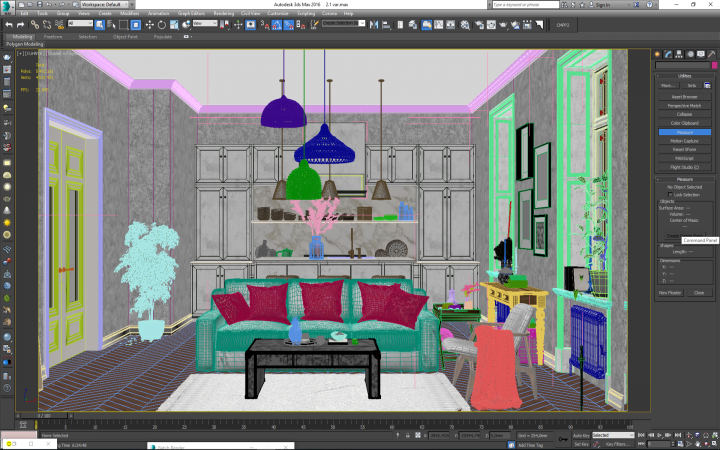
Task: Open the Curve Editor from toolbar
Action: [x=439, y=25]
